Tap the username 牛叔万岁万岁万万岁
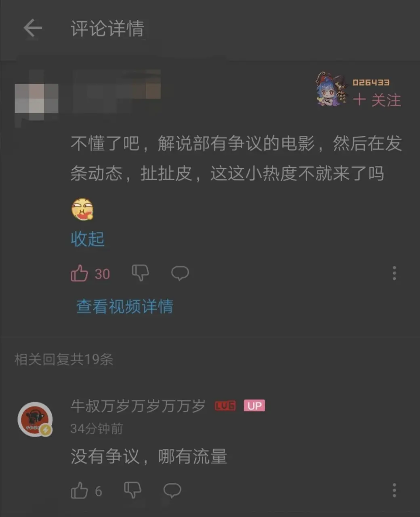Image resolution: width=420 pixels, height=517 pixels. (138, 406)
